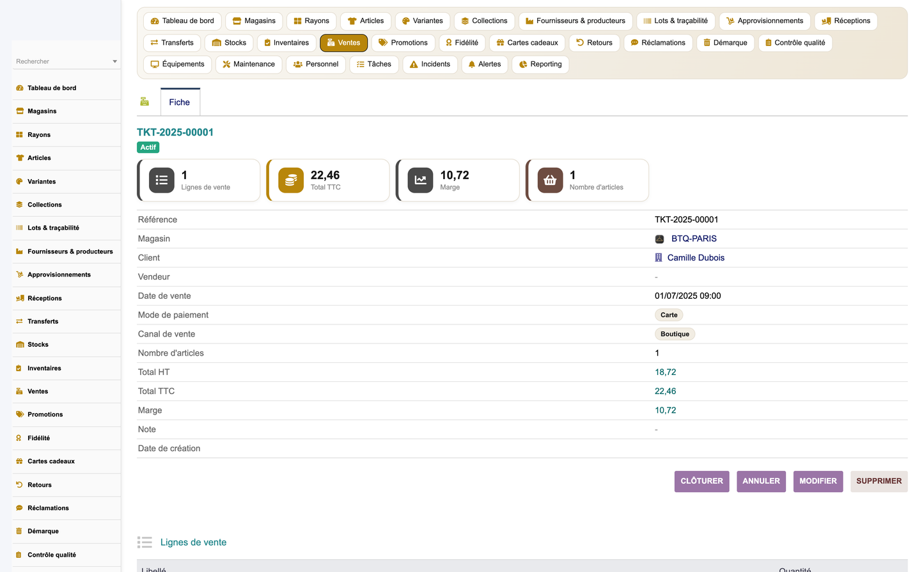Open Promotions in top menu
The width and height of the screenshot is (924, 572).
tap(403, 43)
